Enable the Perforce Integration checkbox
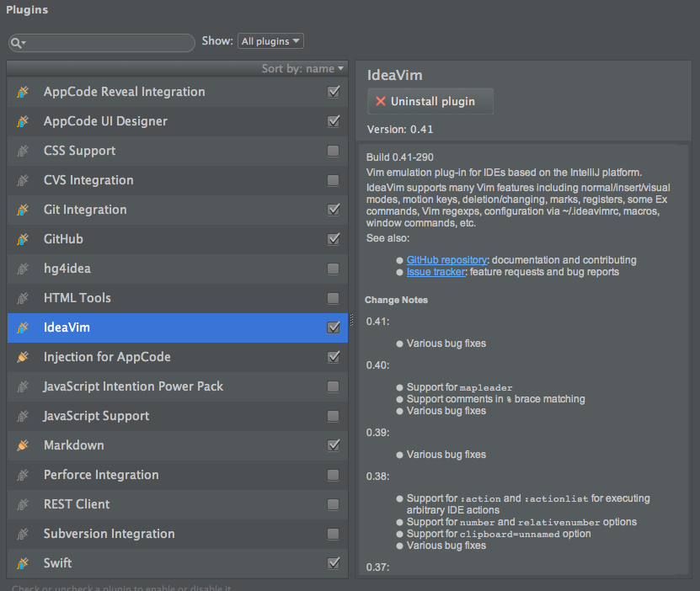The image size is (700, 591). (333, 475)
